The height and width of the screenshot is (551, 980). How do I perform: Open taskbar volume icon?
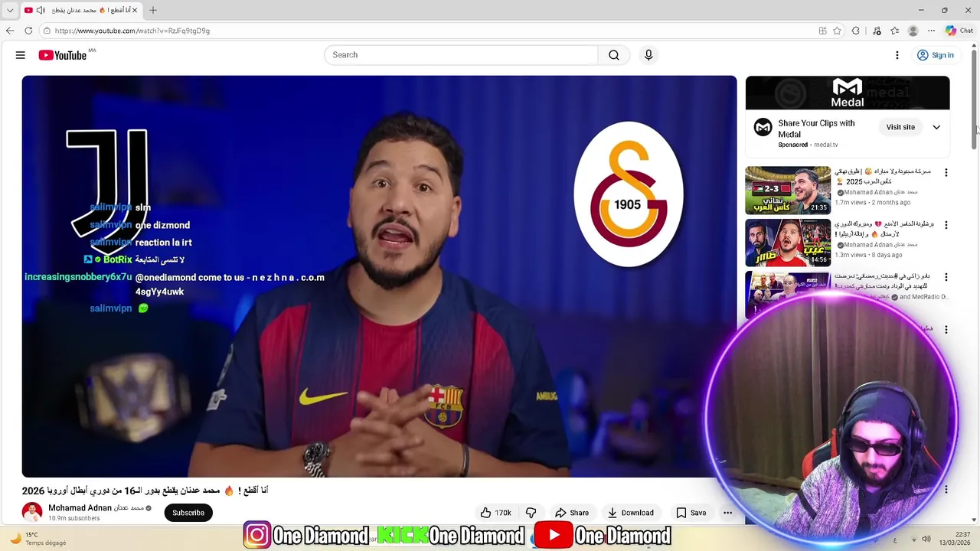pos(926,539)
